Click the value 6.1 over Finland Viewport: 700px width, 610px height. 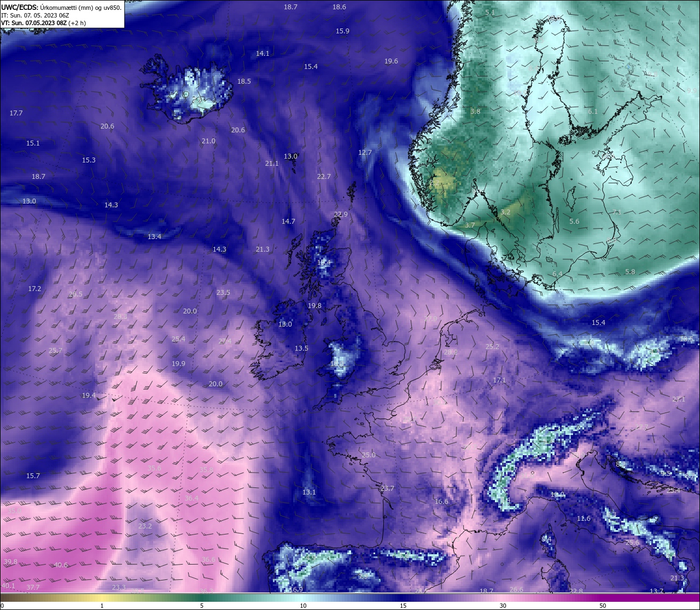click(593, 112)
